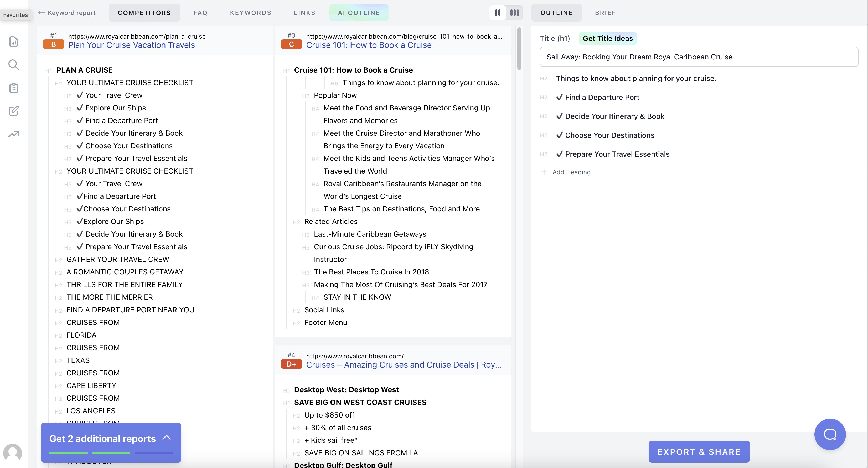This screenshot has width=868, height=468.
Task: Select 'Last-Minute Caribbean Getaways' heading
Action: pyautogui.click(x=370, y=234)
